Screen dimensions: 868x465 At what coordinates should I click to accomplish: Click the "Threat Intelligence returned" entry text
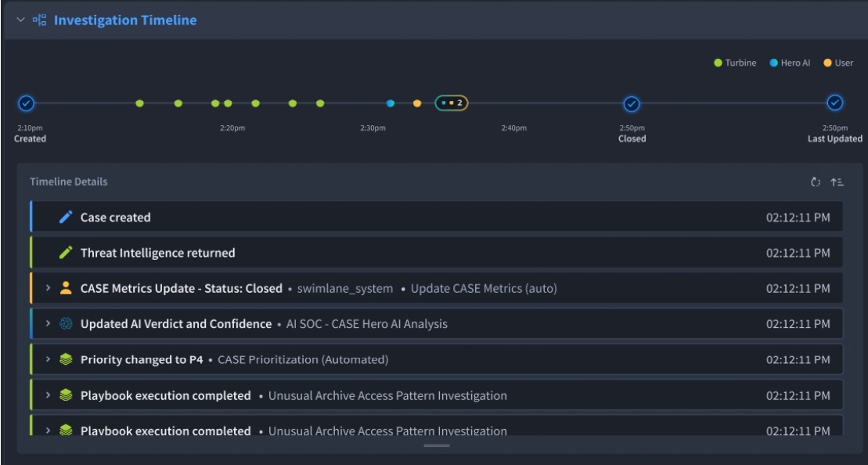[x=158, y=253]
